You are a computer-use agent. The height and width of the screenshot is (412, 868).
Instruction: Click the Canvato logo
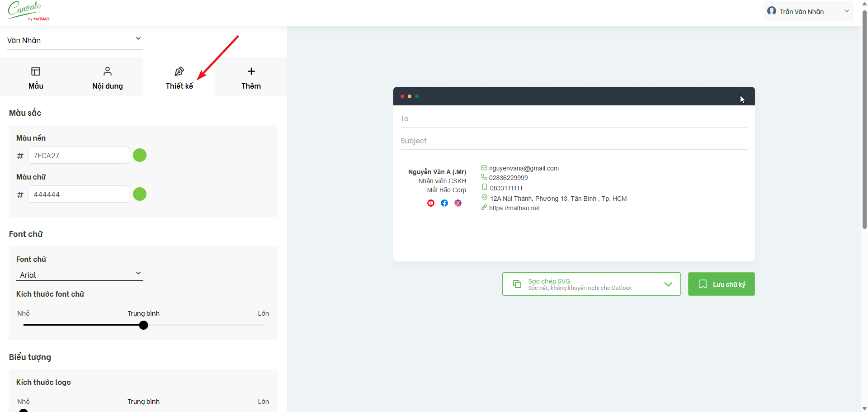(x=28, y=11)
